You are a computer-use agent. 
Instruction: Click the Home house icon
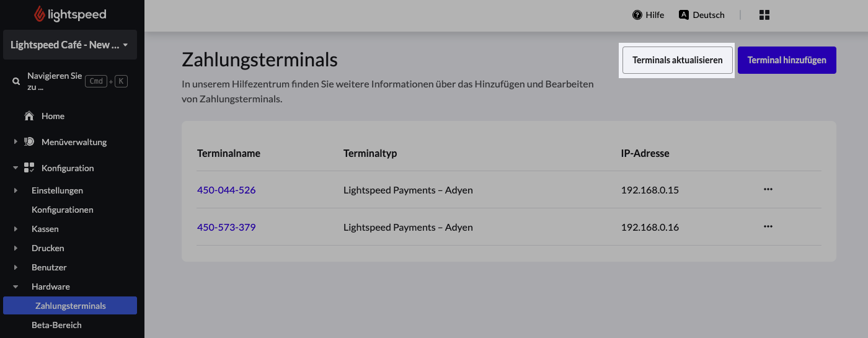pyautogui.click(x=29, y=116)
